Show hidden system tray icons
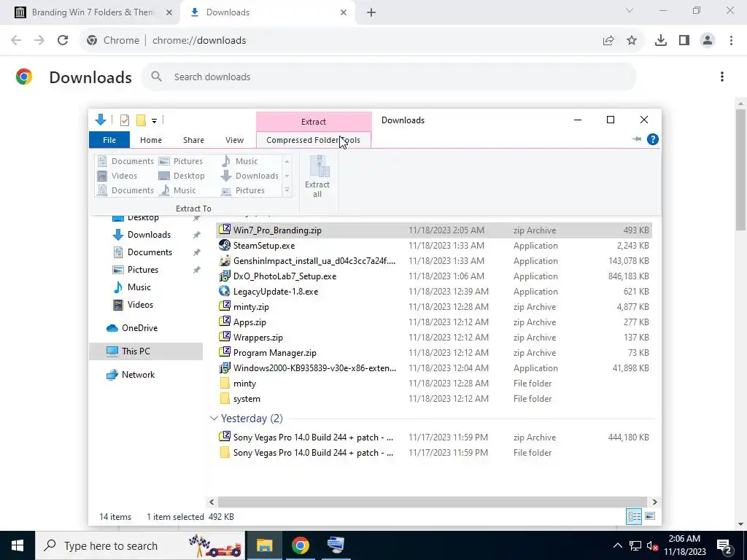Image resolution: width=747 pixels, height=560 pixels. click(x=617, y=545)
